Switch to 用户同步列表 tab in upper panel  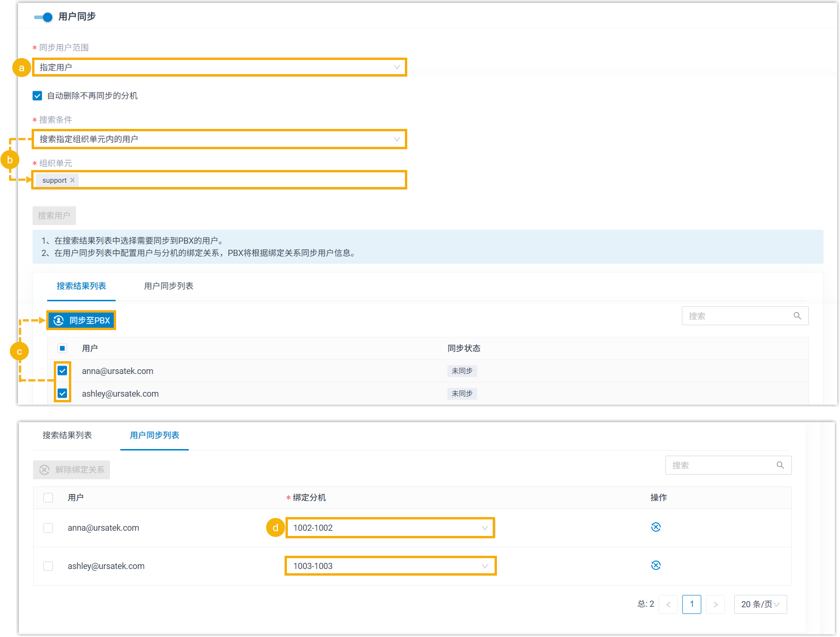tap(168, 286)
